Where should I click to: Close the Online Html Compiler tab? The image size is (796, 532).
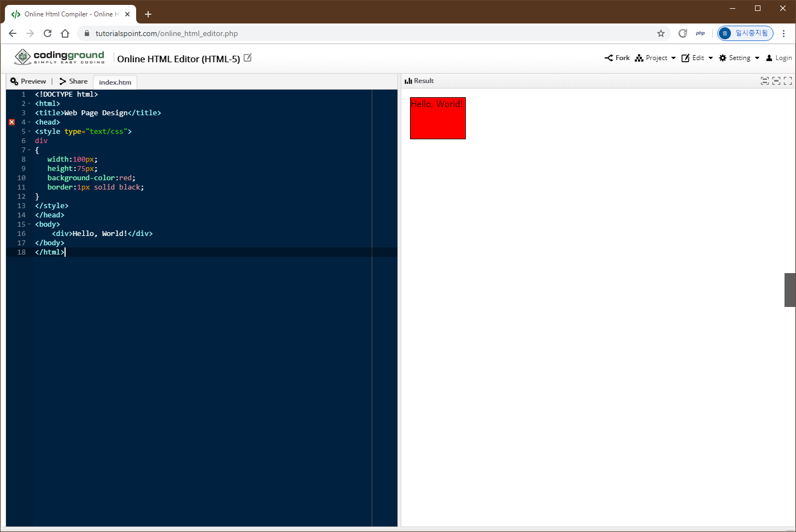point(127,14)
